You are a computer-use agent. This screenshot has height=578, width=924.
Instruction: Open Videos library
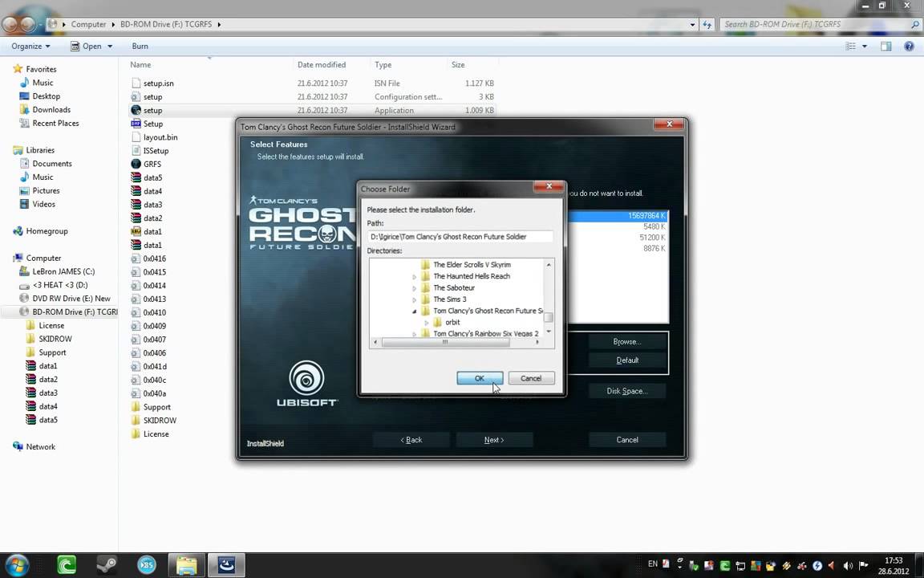click(x=43, y=205)
